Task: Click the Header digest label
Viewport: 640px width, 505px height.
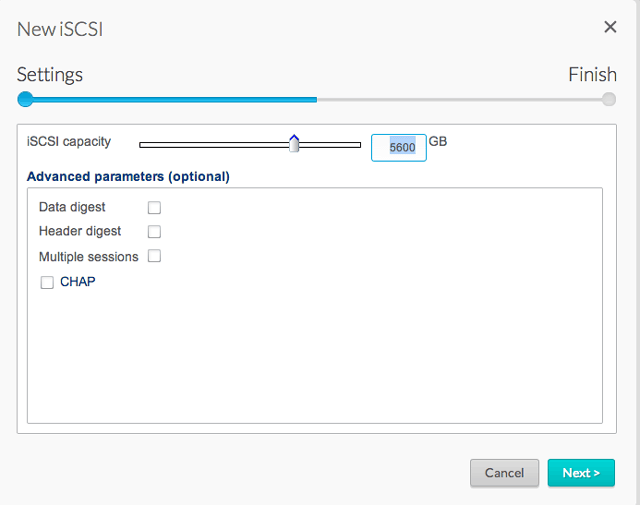Action: [x=80, y=231]
